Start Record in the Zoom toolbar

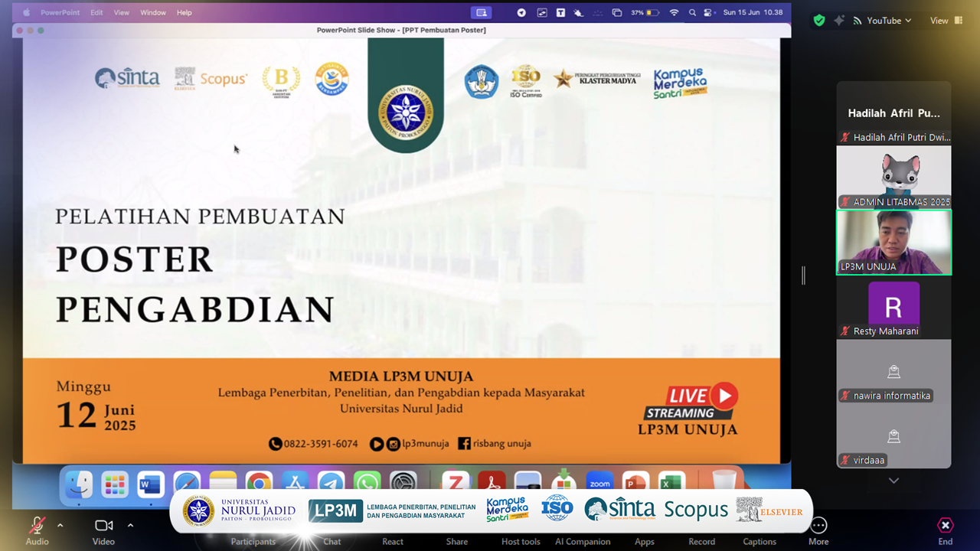pos(702,541)
